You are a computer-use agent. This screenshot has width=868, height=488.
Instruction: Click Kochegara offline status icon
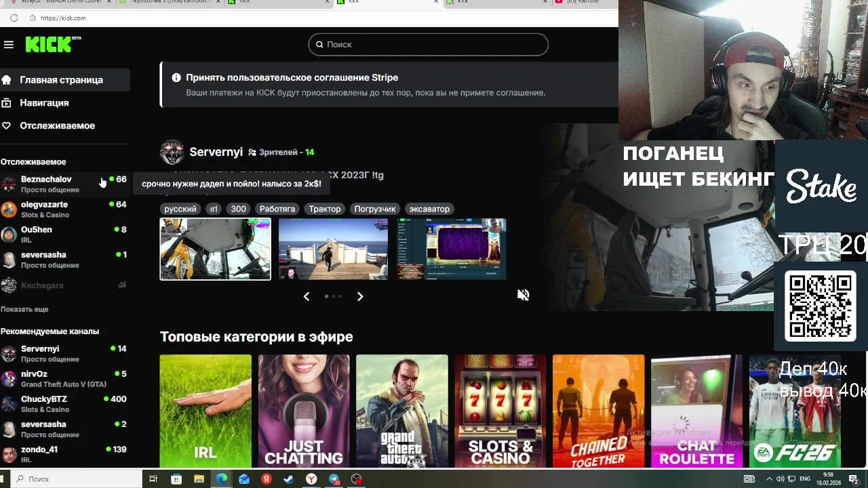point(122,285)
